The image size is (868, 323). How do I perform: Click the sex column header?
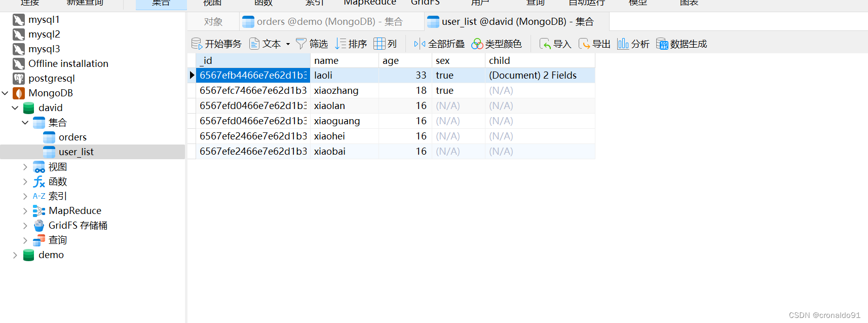pyautogui.click(x=459, y=60)
